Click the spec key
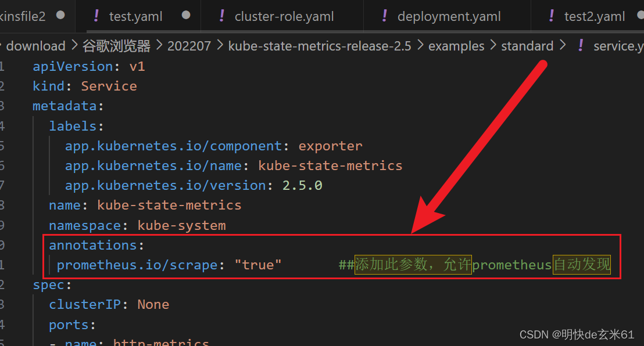Screen dimensions: 644x346 (48, 285)
